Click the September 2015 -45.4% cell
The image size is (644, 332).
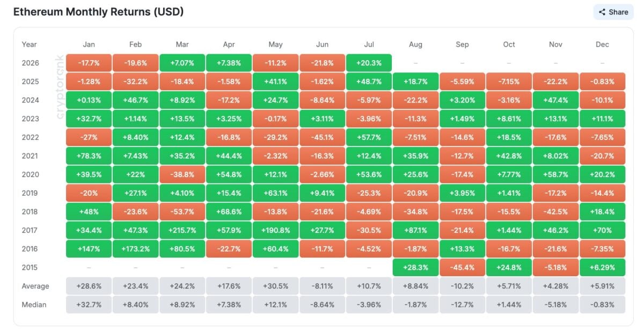tap(462, 268)
